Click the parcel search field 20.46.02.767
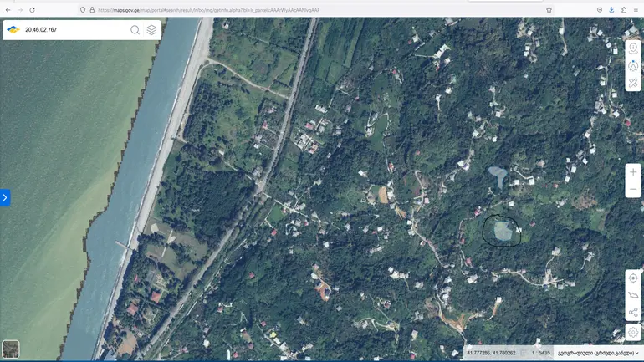644x362 pixels. pyautogui.click(x=74, y=30)
